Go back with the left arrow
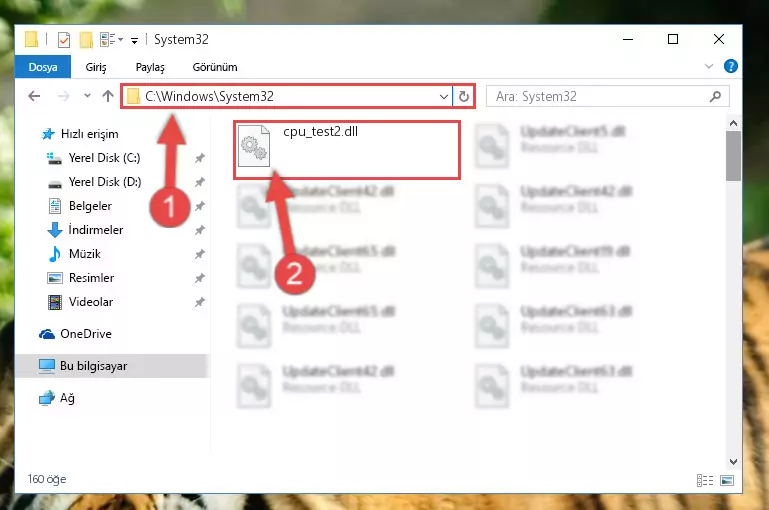The height and width of the screenshot is (510, 769). point(34,96)
